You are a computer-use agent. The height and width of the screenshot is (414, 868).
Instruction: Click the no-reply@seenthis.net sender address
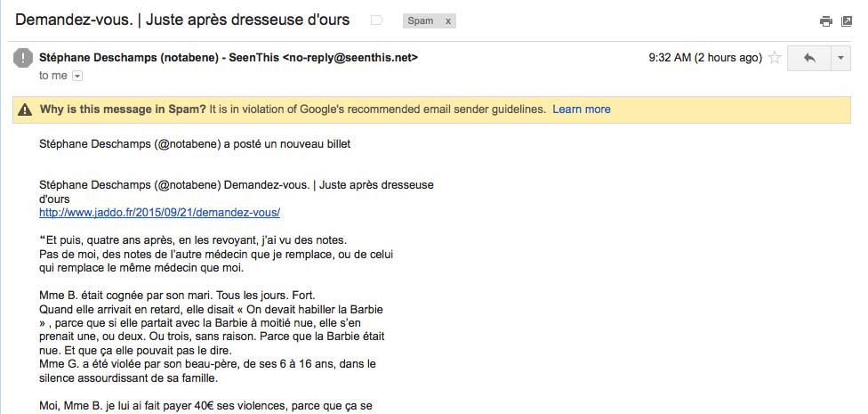(x=350, y=58)
